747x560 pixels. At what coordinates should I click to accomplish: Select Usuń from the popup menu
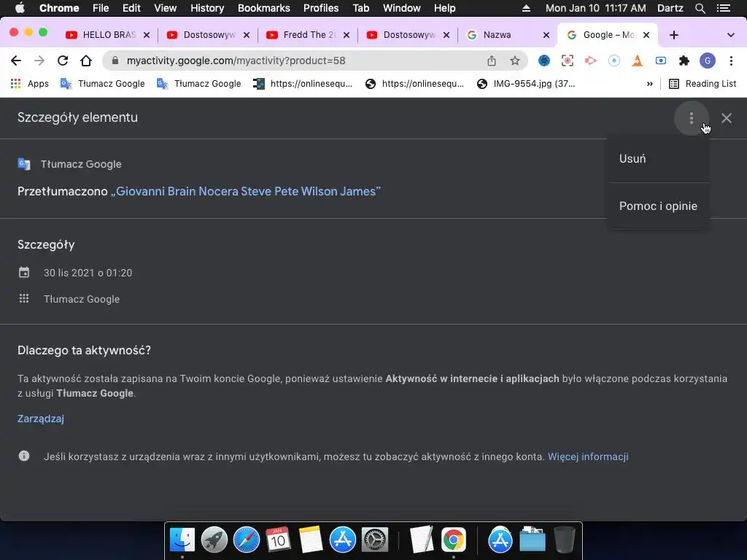[658, 158]
